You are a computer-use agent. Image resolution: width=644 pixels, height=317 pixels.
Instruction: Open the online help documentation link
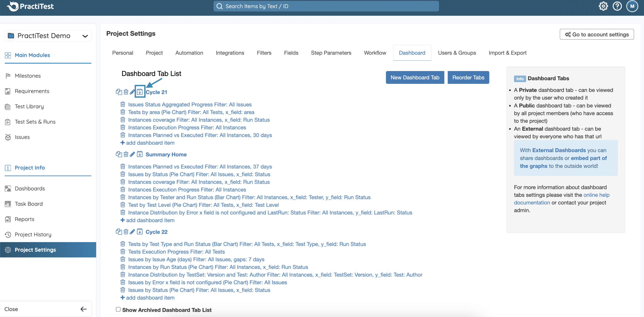pos(596,195)
